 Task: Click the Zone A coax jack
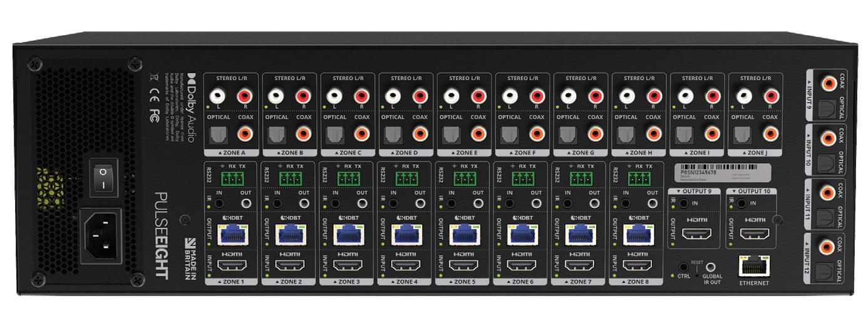pyautogui.click(x=245, y=134)
